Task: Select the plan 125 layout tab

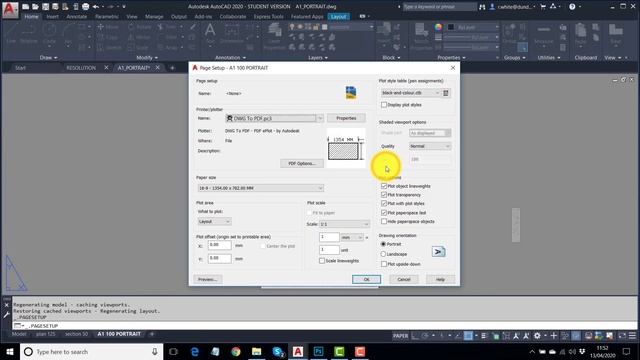Action: point(45,334)
